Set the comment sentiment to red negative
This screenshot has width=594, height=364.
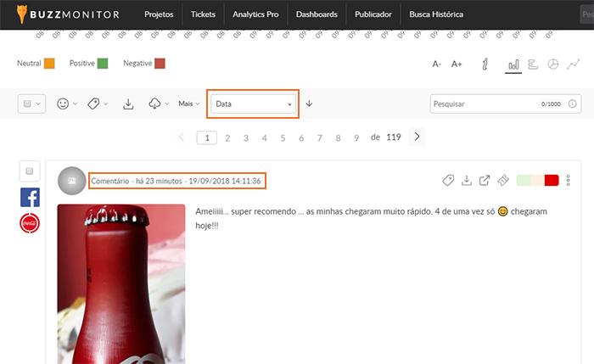click(552, 180)
